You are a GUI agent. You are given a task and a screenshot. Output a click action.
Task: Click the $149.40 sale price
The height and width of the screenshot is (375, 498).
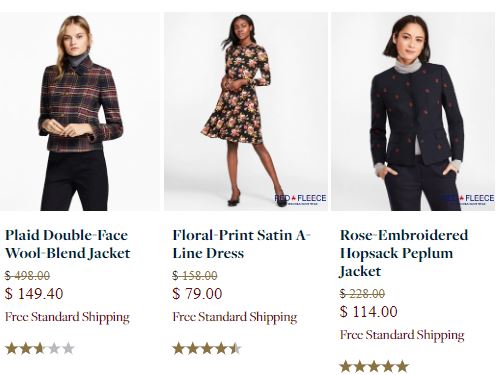click(x=34, y=294)
